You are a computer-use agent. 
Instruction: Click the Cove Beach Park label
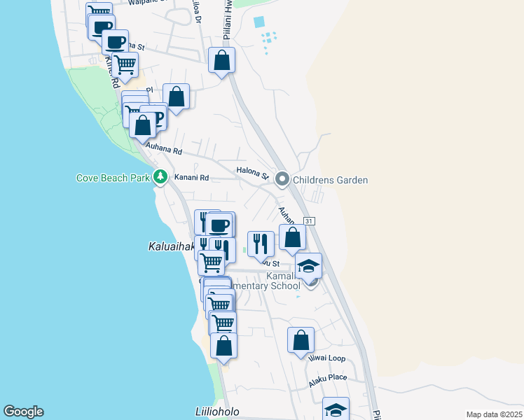113,178
